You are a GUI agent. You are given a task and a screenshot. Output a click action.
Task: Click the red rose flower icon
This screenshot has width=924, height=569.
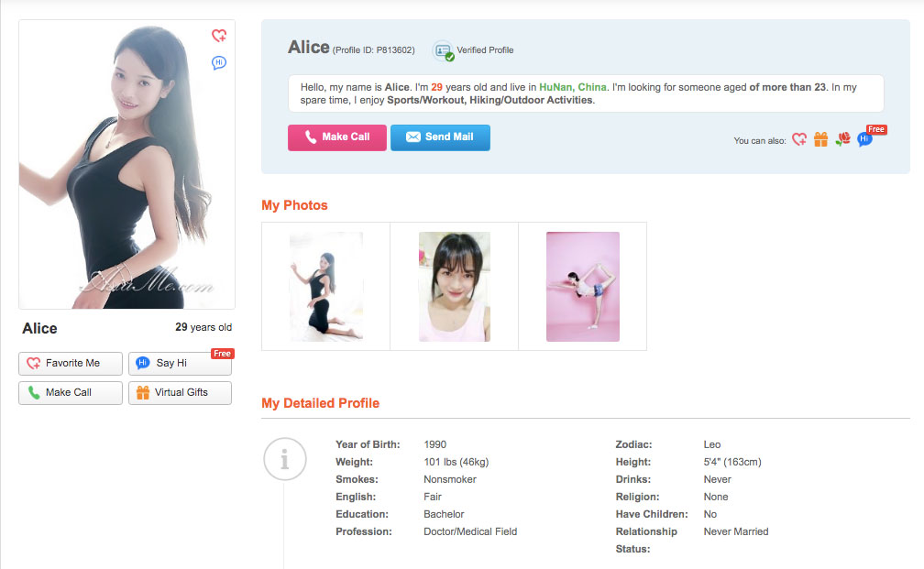842,139
